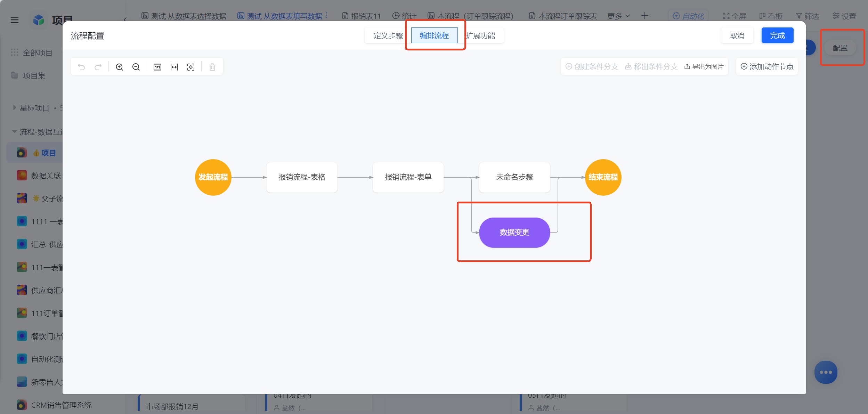Viewport: 868px width, 414px height.
Task: Click 添加动作节点 button
Action: [767, 66]
